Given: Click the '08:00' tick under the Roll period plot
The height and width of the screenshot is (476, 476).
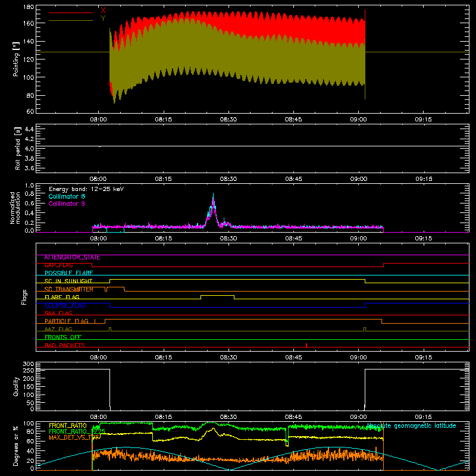Looking at the screenshot, I should (98, 179).
